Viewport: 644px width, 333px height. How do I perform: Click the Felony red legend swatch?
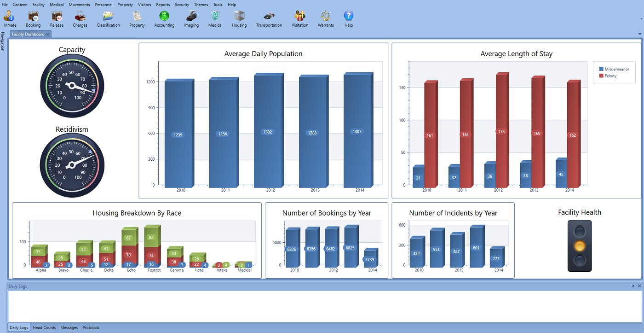pos(602,76)
